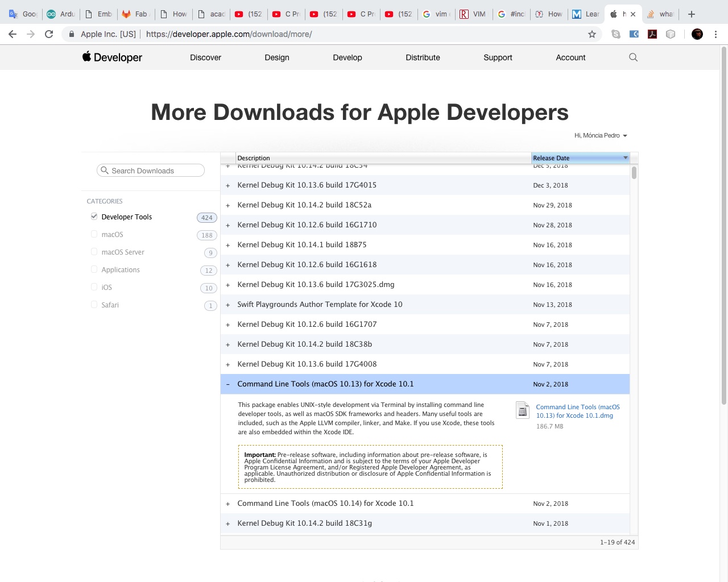Click the Chrome profile avatar
This screenshot has width=728, height=582.
coord(697,34)
